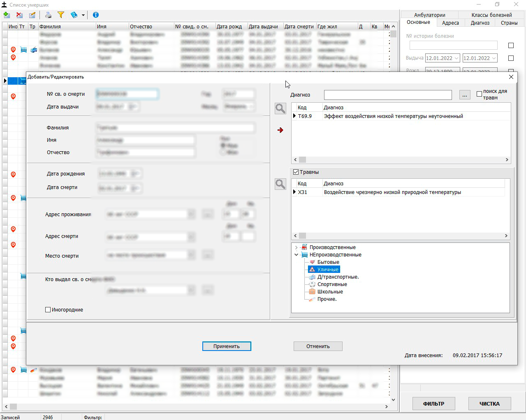
Task: Click the main list vertical scrollbar down arrow
Action: [394, 399]
